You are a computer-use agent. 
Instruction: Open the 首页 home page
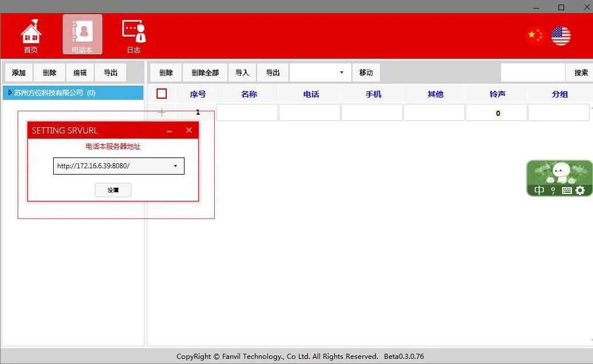(31, 34)
